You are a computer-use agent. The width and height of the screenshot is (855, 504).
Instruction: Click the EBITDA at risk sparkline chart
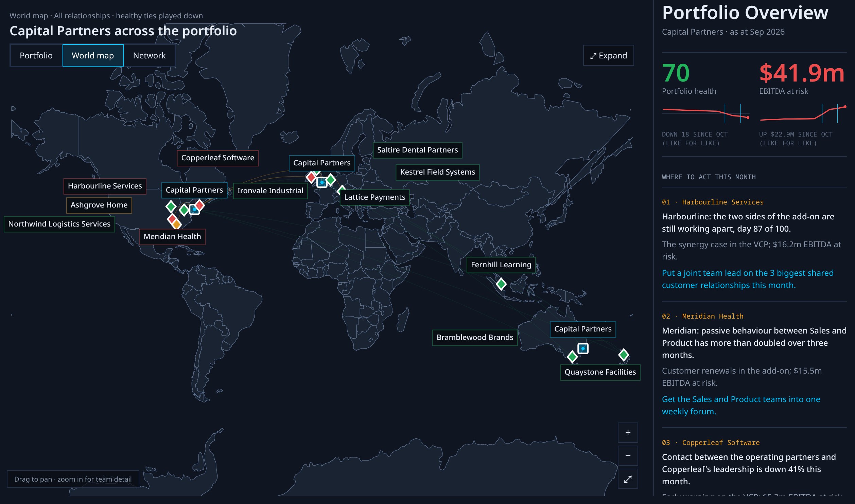click(x=803, y=113)
